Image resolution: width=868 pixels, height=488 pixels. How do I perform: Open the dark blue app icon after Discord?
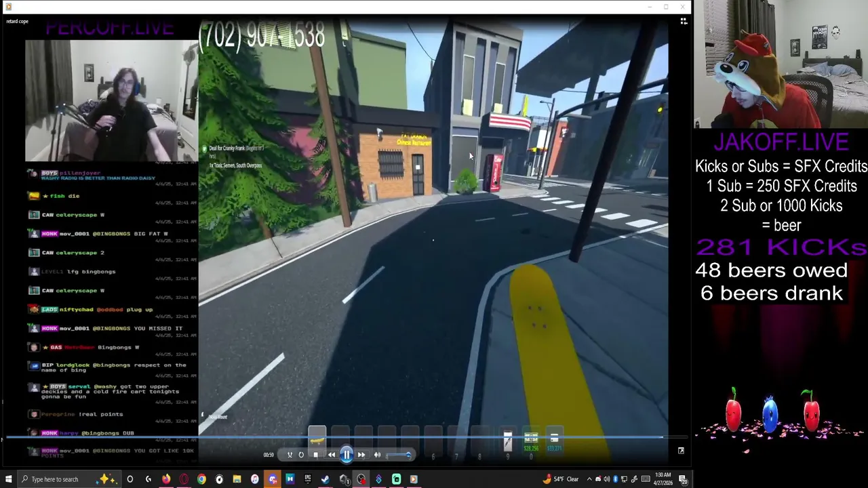290,479
